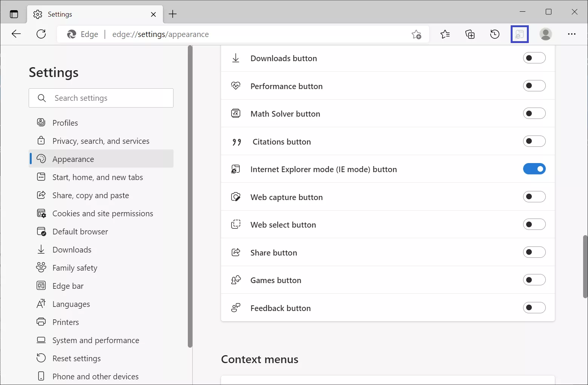The height and width of the screenshot is (385, 588).
Task: Click the Internet Explorer mode toolbar icon
Action: click(519, 34)
